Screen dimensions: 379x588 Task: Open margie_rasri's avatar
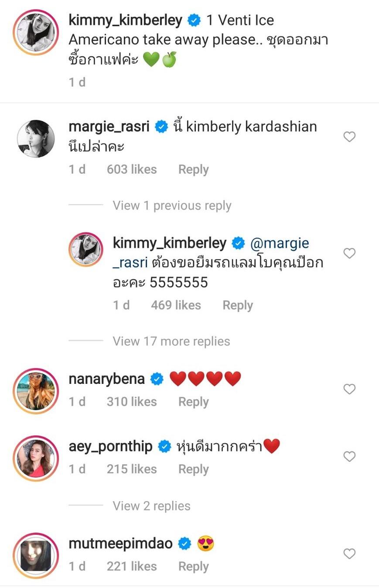tap(36, 139)
